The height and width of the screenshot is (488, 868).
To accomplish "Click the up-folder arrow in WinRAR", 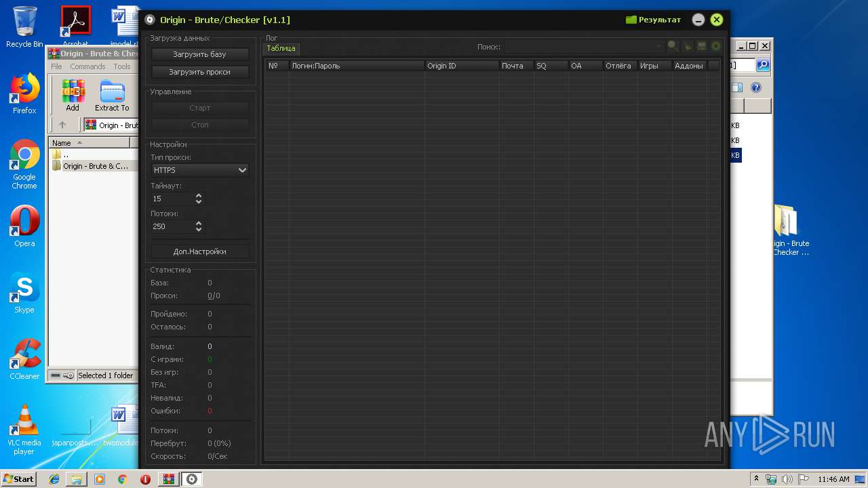I will click(62, 125).
